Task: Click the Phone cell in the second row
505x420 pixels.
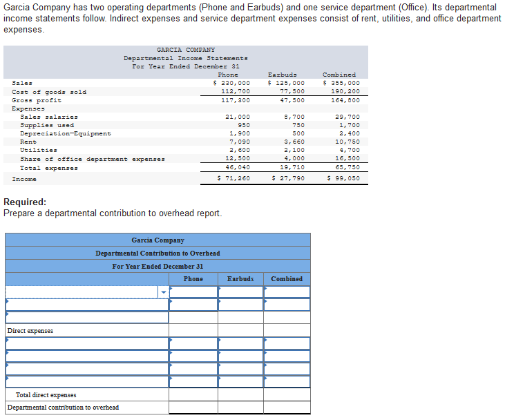Action: 193,305
